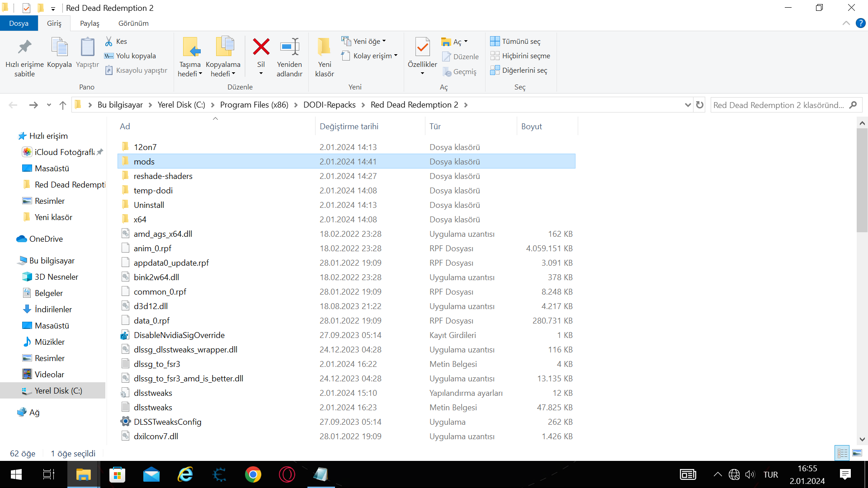Click the Sil (delete) red X icon
The height and width of the screenshot is (488, 868).
261,47
